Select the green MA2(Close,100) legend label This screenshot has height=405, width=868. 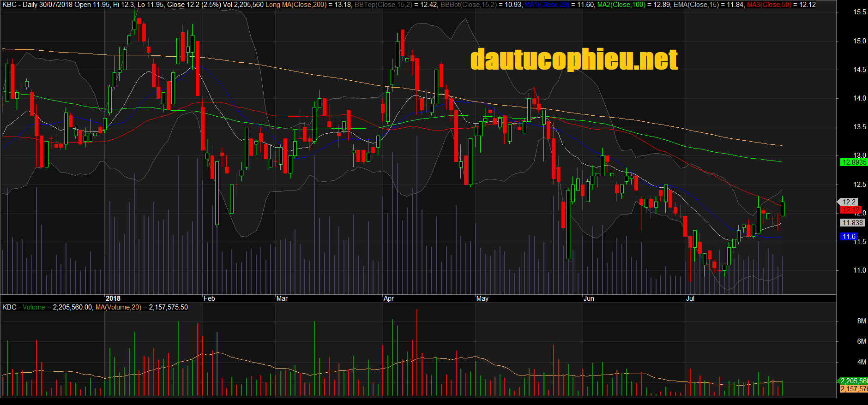click(x=621, y=5)
